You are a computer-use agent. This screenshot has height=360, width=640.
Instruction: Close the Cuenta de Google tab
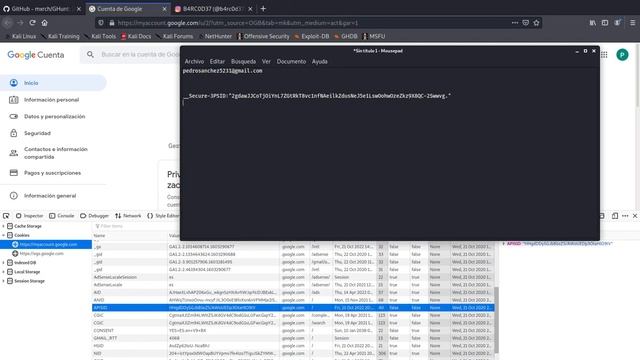pyautogui.click(x=164, y=9)
